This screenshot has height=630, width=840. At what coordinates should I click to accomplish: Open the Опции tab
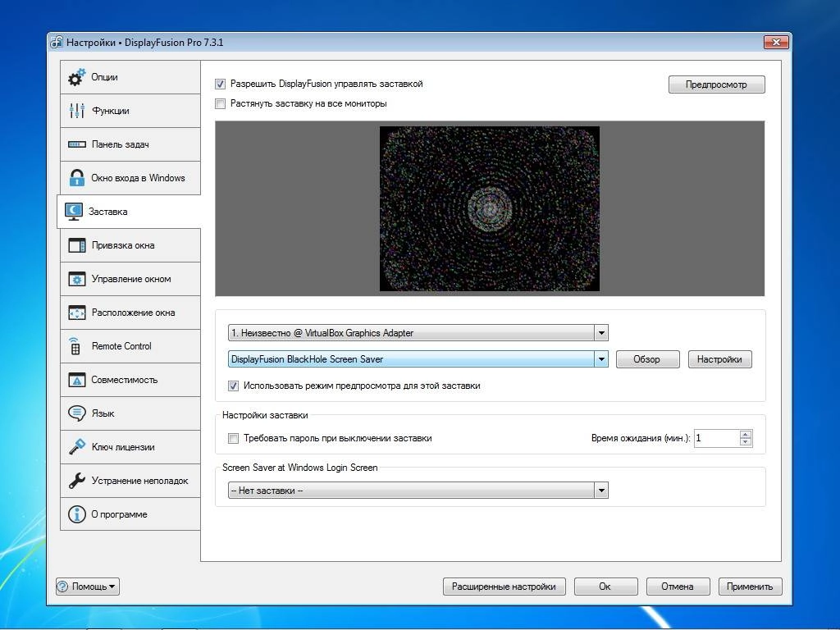pos(130,77)
